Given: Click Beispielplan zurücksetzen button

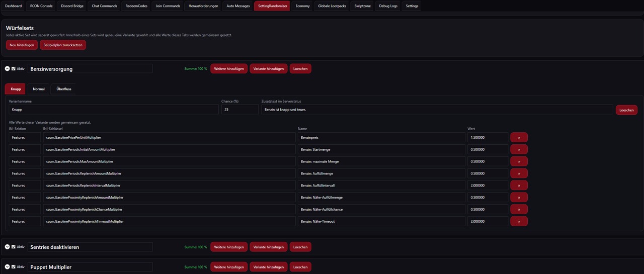Looking at the screenshot, I should (63, 45).
